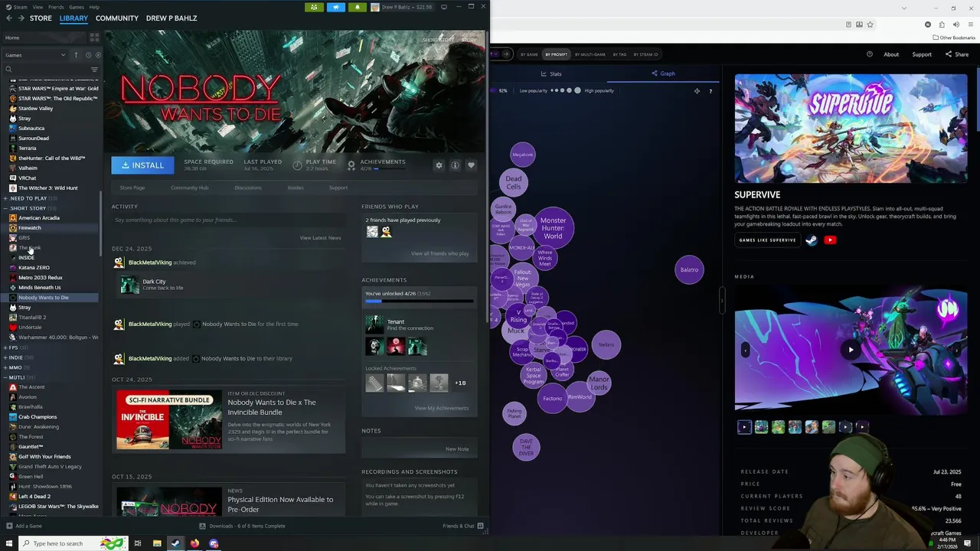980x551 pixels.
Task: Toggle library grid view next to Home
Action: tap(94, 37)
